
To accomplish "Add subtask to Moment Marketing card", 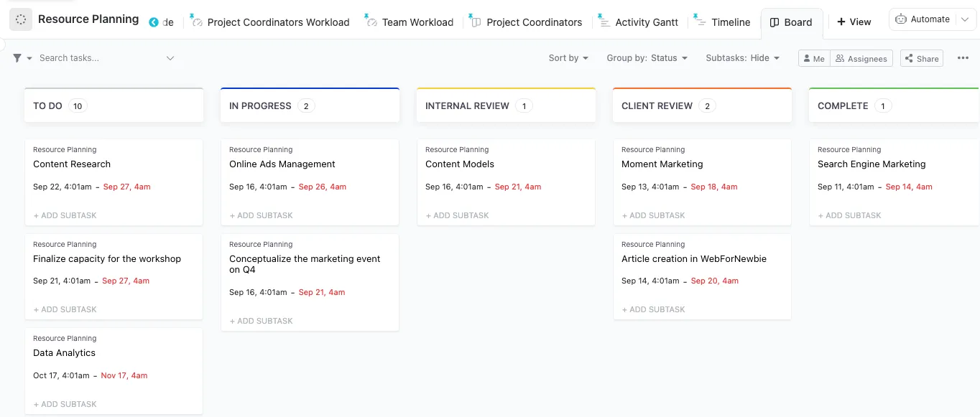I will [x=653, y=215].
